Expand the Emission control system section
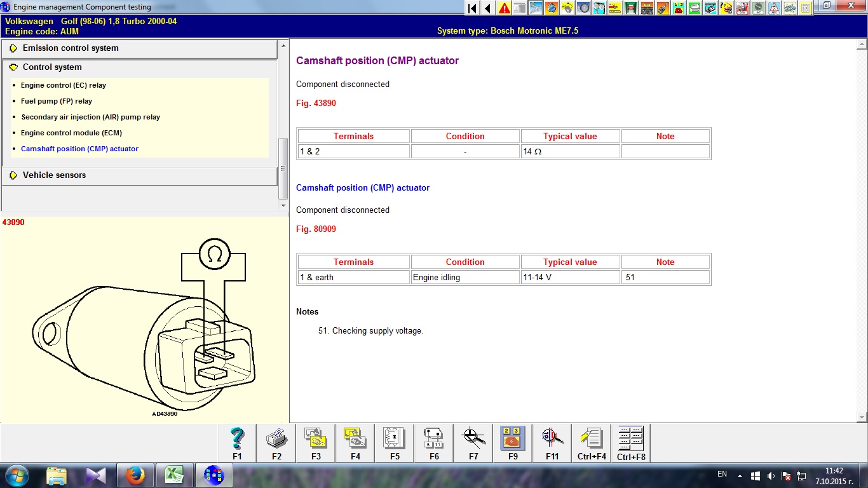This screenshot has height=488, width=868. click(x=71, y=48)
